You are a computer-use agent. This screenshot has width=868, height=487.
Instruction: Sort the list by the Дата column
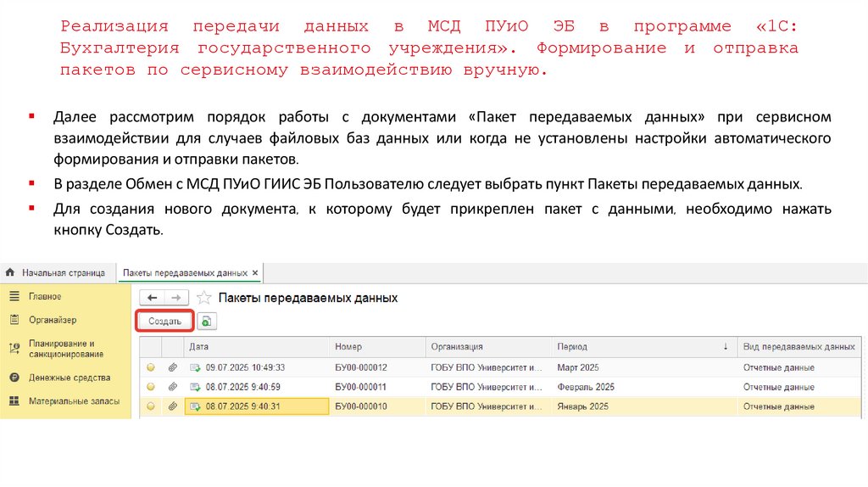tap(257, 346)
